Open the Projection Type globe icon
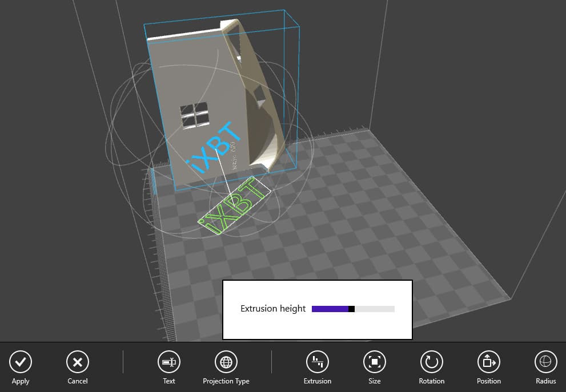Viewport: 566px width, 392px height. tap(226, 362)
